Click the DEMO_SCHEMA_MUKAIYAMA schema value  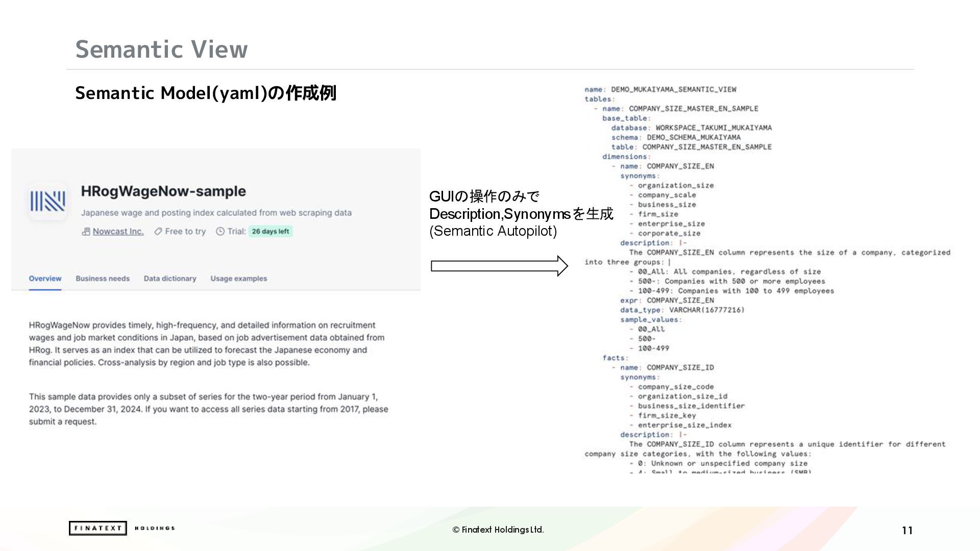(694, 137)
